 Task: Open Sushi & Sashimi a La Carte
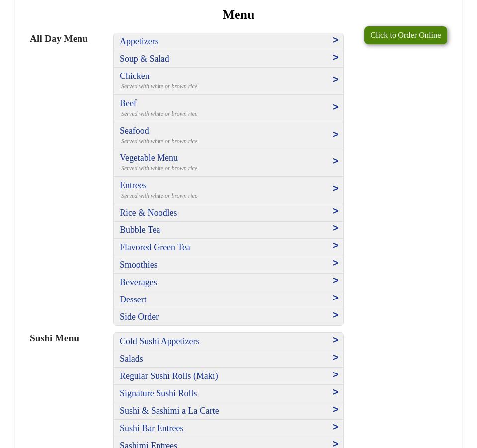pyautogui.click(x=169, y=411)
